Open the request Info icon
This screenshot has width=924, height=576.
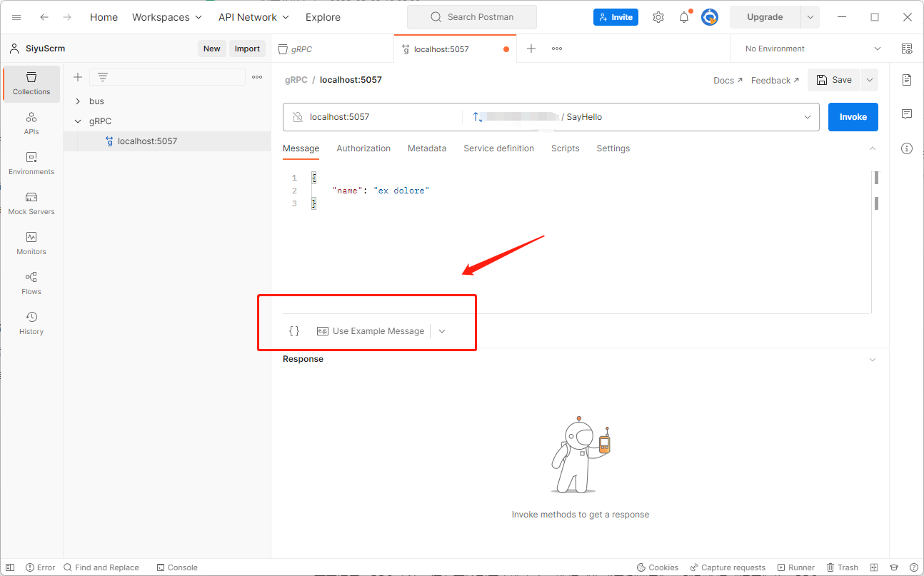[x=907, y=148]
